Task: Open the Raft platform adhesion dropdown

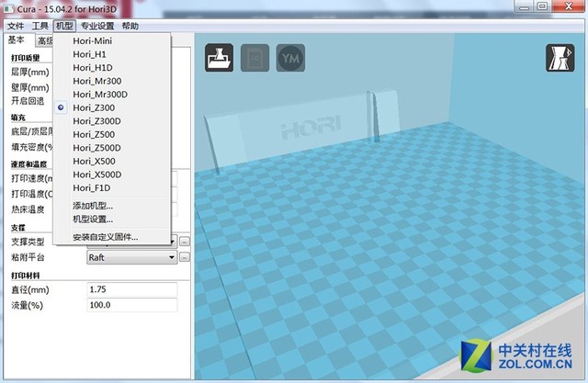Action: (130, 258)
